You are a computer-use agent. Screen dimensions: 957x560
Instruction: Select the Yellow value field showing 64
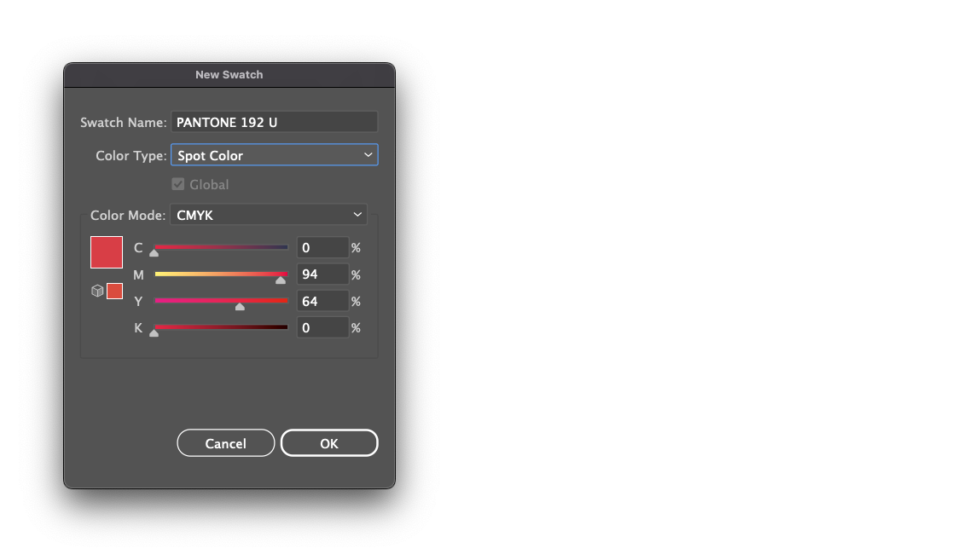pos(322,301)
